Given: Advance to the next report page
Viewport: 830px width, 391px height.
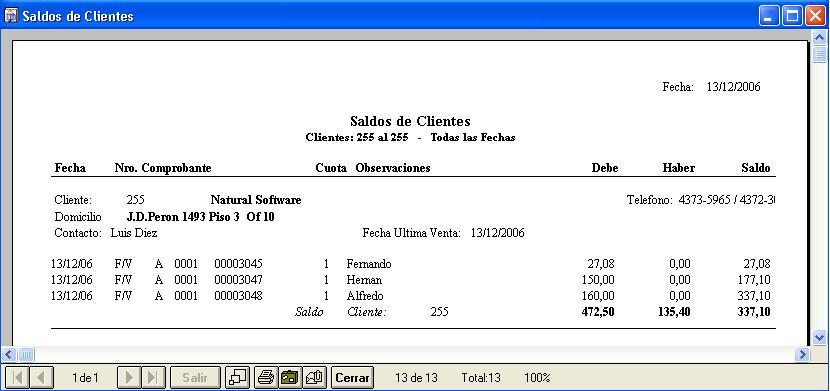Looking at the screenshot, I should click(x=128, y=378).
